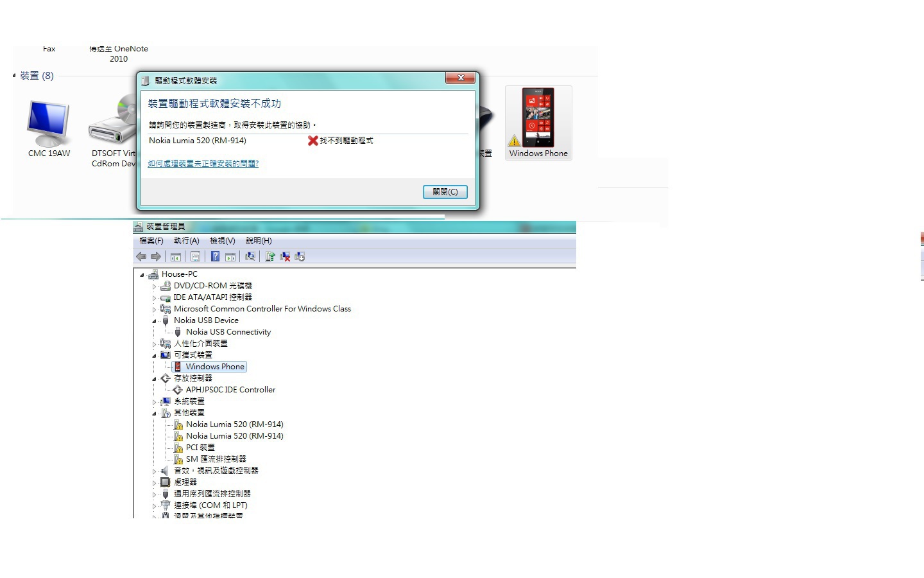Screen dimensions: 924x578
Task: Expand the IDE ATA/ATAPI 控制器 node
Action: click(154, 298)
